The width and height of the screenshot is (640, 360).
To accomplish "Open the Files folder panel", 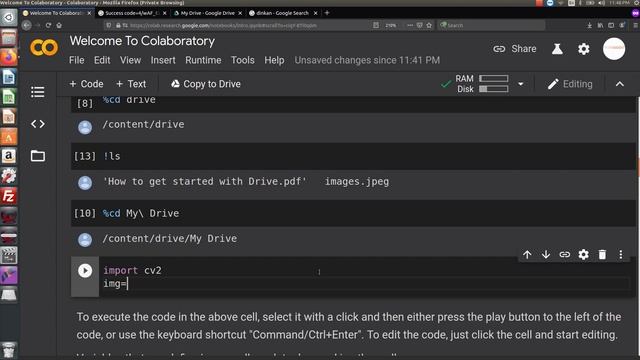I will [38, 156].
